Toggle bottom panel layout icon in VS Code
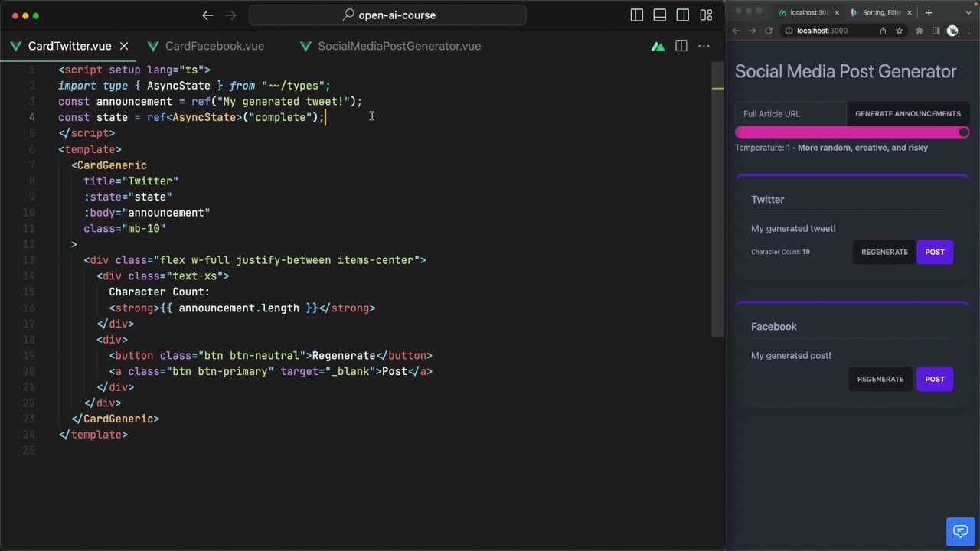This screenshot has width=980, height=551. (x=659, y=15)
